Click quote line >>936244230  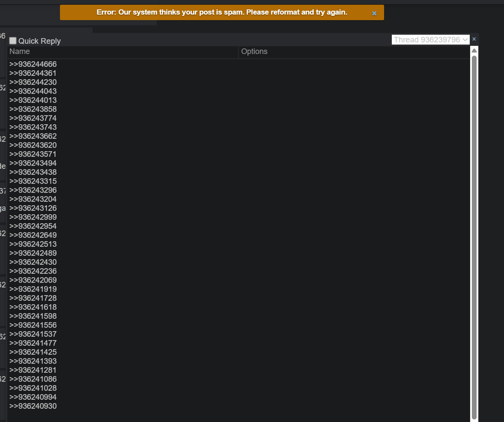pos(33,82)
